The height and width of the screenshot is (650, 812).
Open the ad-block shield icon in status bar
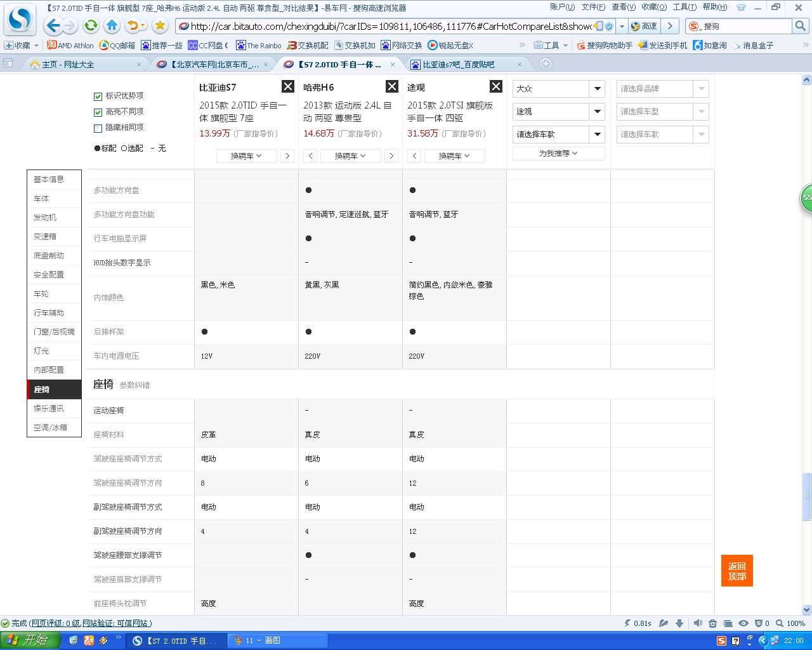pos(758,623)
